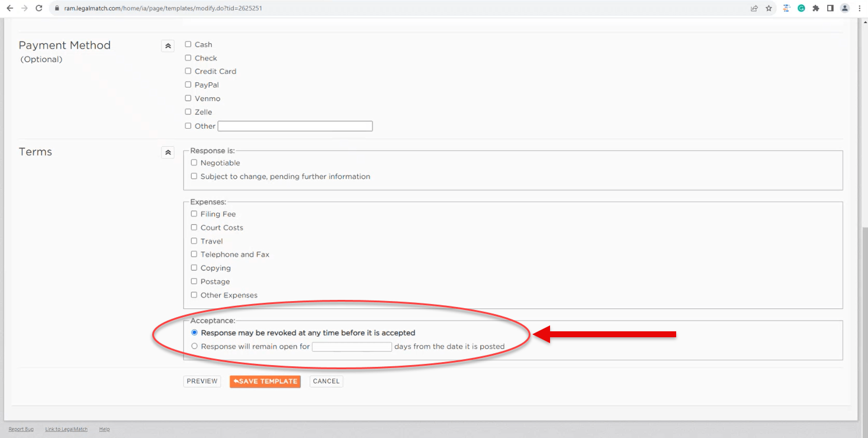Image resolution: width=868 pixels, height=438 pixels.
Task: Click the share page icon in address bar
Action: coord(754,8)
